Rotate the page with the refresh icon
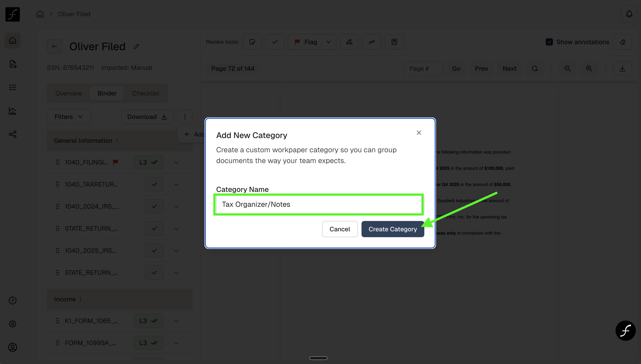The height and width of the screenshot is (364, 641). point(534,68)
